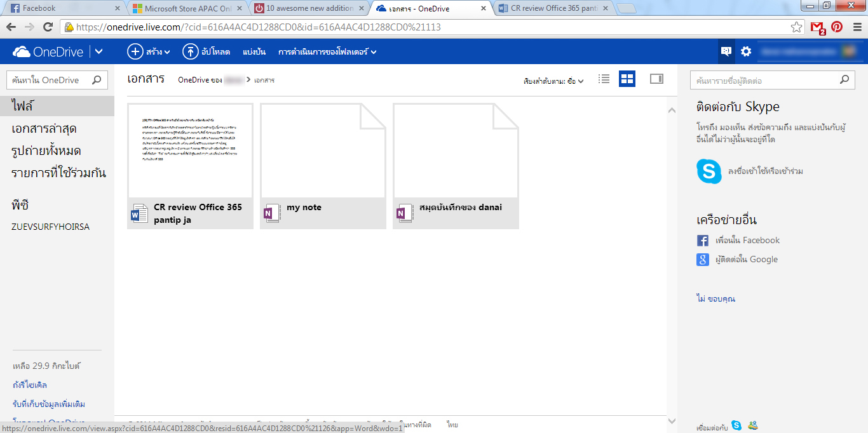Image resolution: width=868 pixels, height=433 pixels.
Task: Open the settings gear icon
Action: pos(746,51)
